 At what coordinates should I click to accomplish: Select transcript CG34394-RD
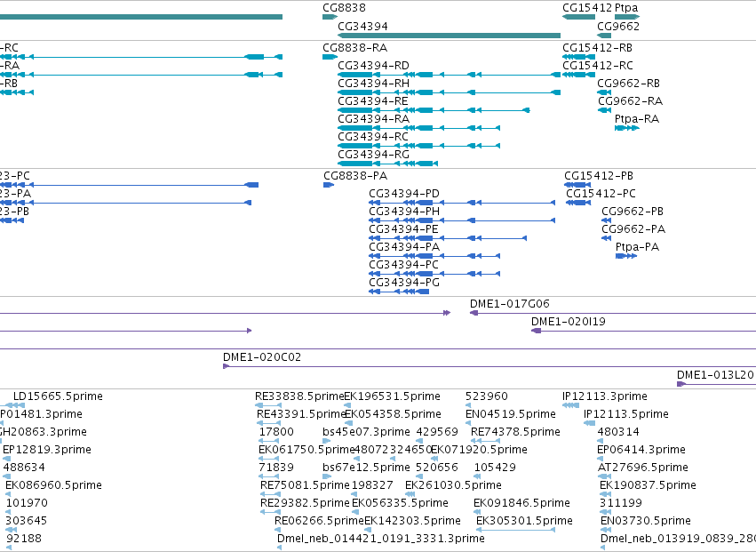(x=373, y=66)
